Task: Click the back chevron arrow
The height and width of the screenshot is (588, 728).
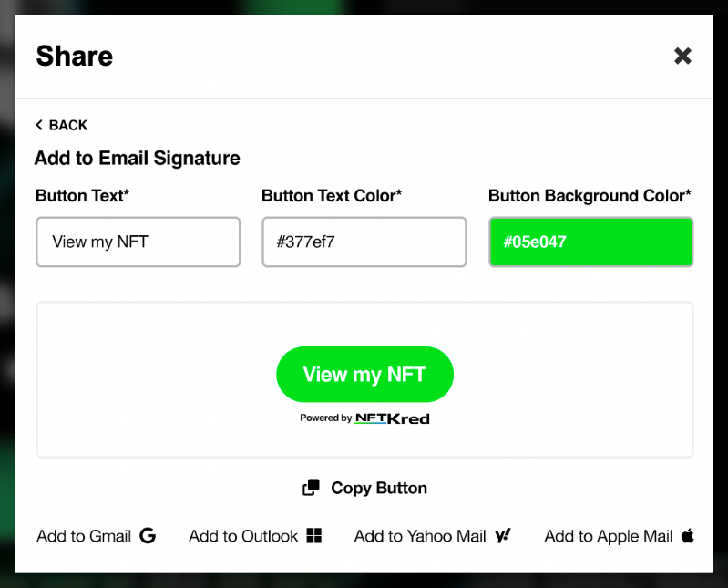Action: [39, 125]
